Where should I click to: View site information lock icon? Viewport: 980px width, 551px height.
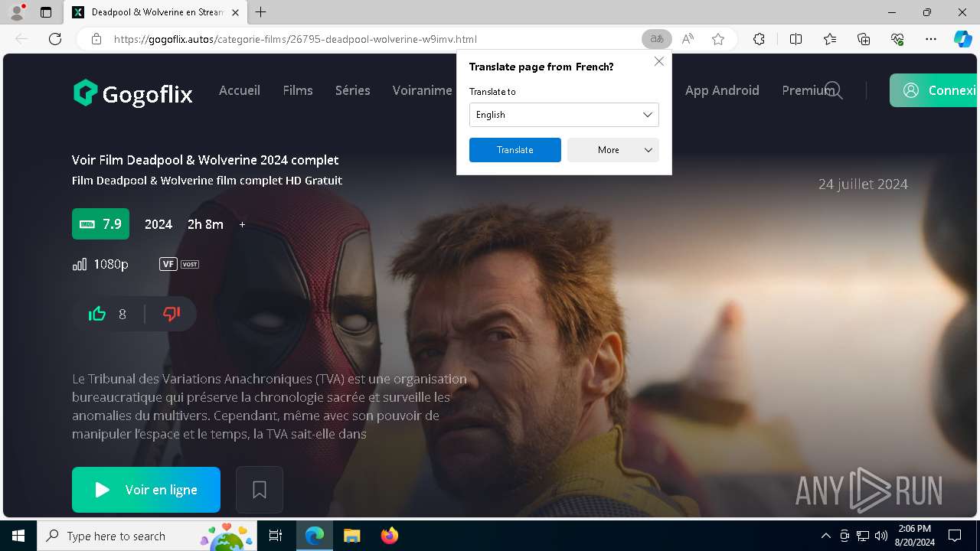tap(96, 39)
